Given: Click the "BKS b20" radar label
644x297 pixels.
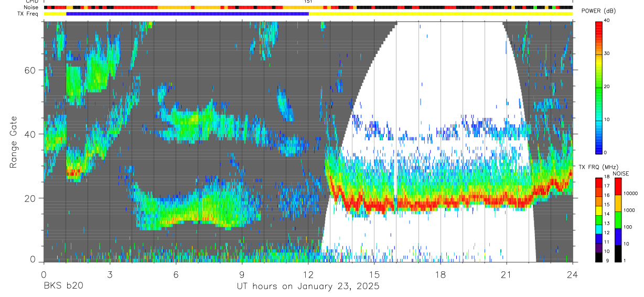Looking at the screenshot, I should [63, 286].
